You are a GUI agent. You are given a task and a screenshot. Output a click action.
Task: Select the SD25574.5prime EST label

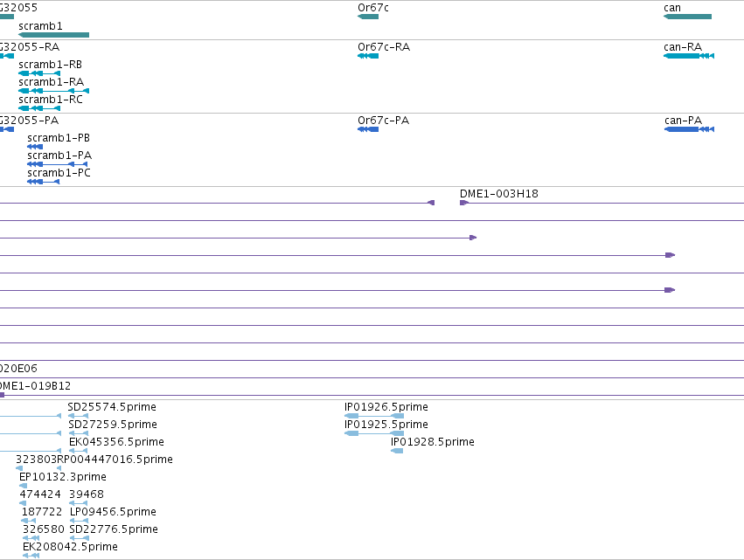[x=112, y=407]
